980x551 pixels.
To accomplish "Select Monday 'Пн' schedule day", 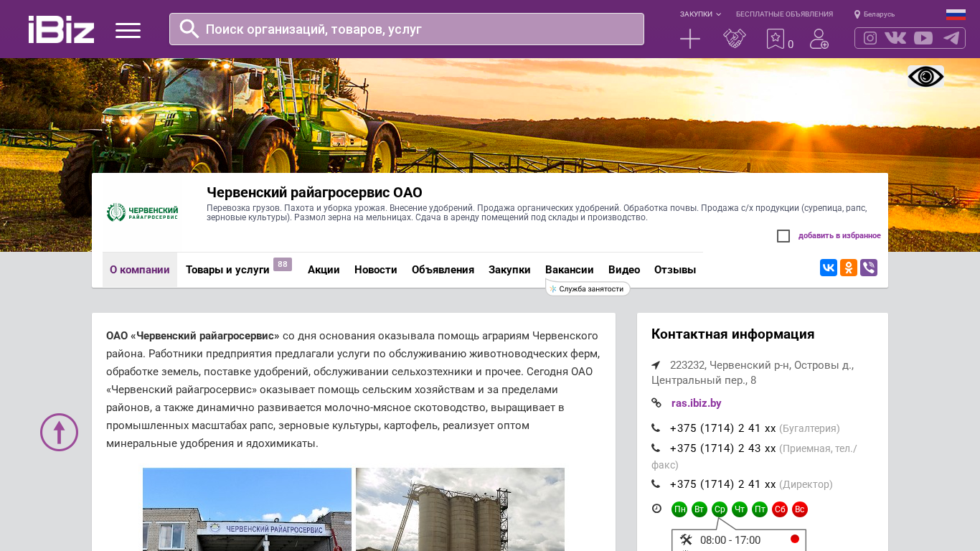I will [x=679, y=509].
